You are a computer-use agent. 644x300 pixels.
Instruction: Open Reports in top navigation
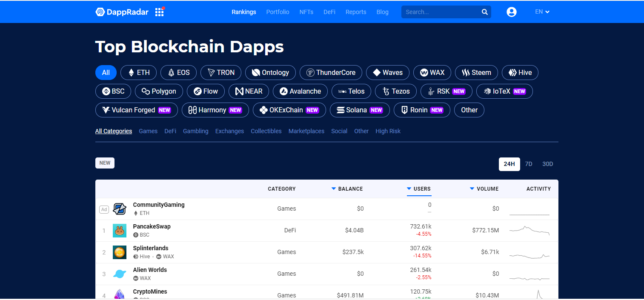pos(356,12)
